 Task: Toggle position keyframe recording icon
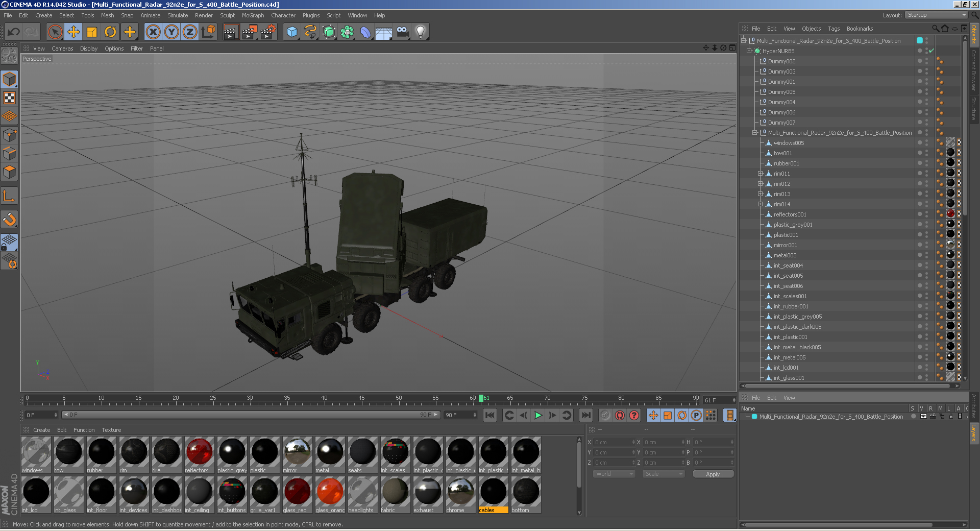coord(653,415)
